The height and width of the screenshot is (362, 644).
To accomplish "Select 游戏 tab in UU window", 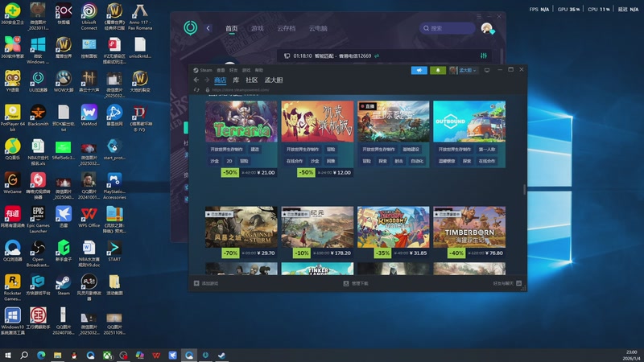I will coord(257,28).
